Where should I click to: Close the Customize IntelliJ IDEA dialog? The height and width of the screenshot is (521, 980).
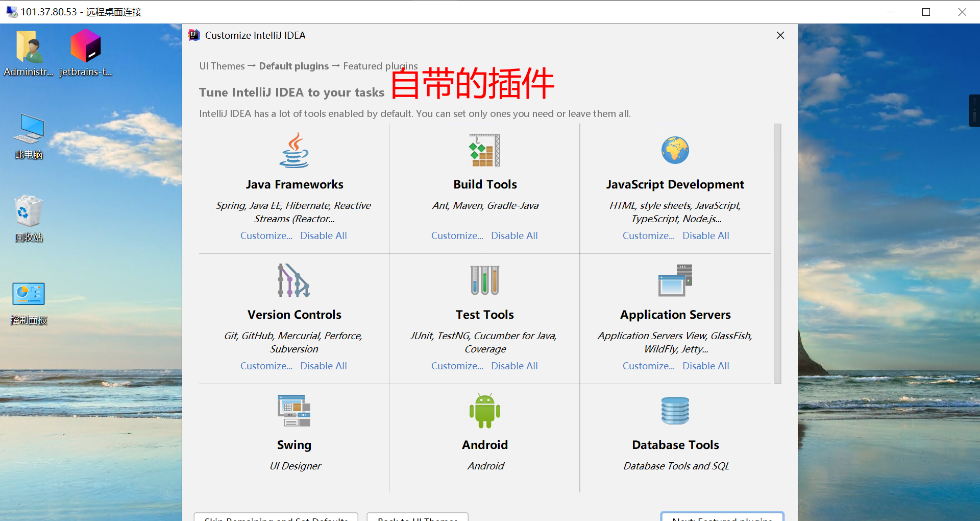[780, 35]
